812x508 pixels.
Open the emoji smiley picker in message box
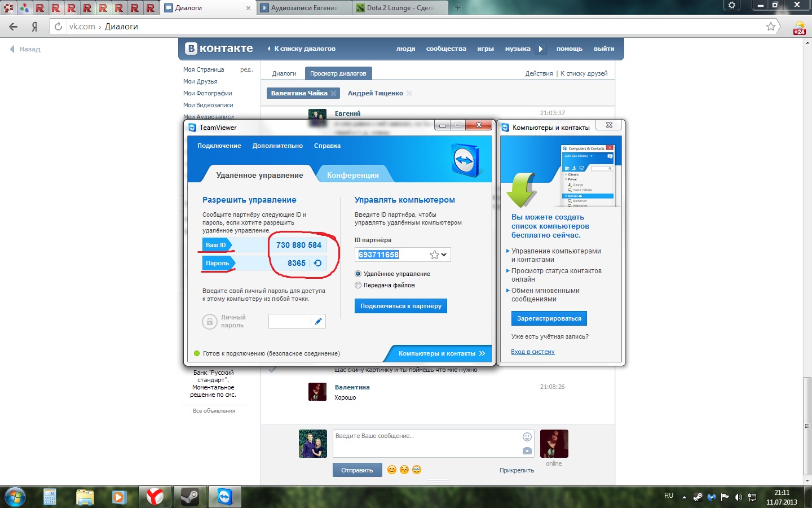(527, 436)
